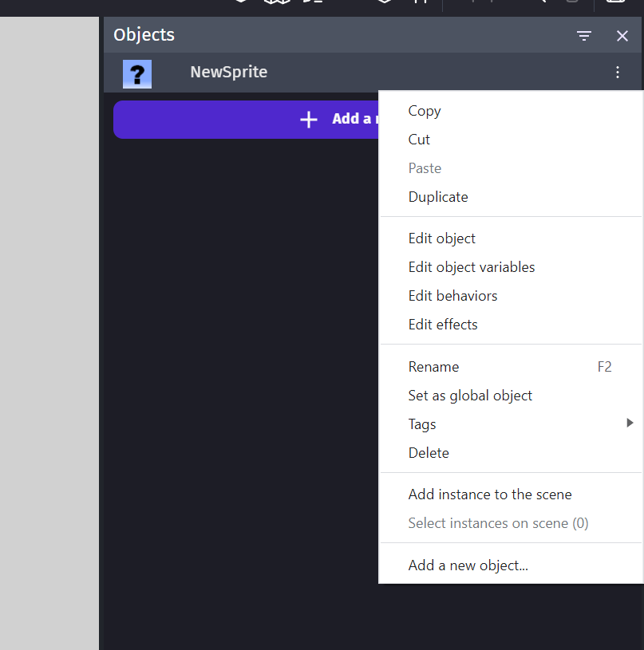Delete the NewSprite object
Viewport: 644px width, 650px height.
429,452
